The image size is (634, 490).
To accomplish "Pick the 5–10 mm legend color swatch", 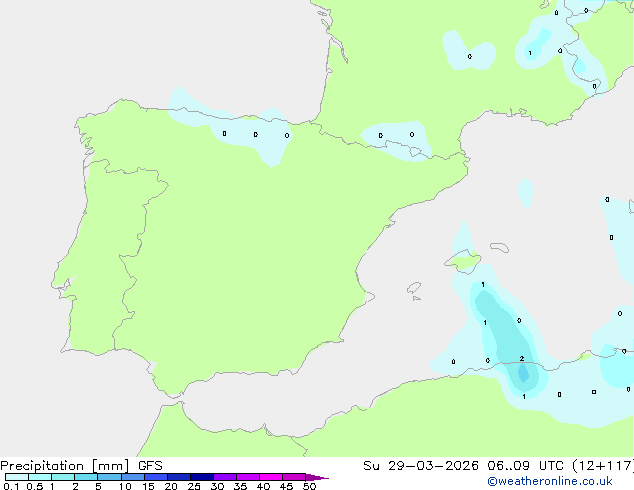I will (109, 477).
